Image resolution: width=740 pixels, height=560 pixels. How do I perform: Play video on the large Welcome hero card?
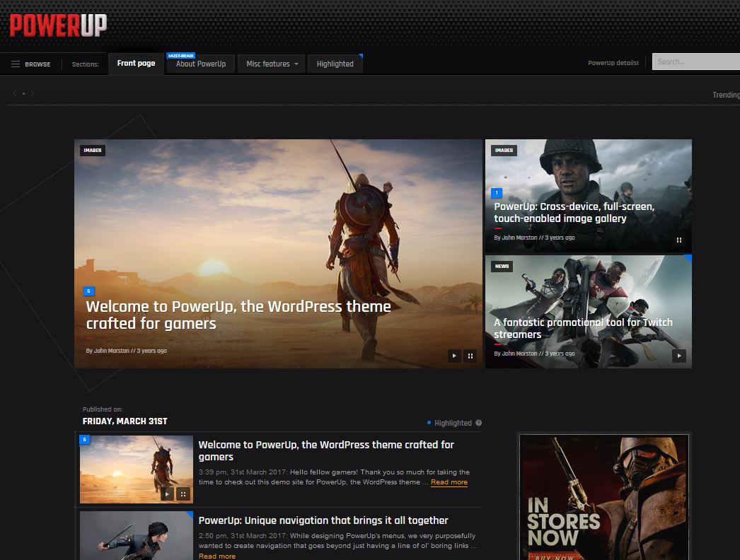click(x=454, y=356)
